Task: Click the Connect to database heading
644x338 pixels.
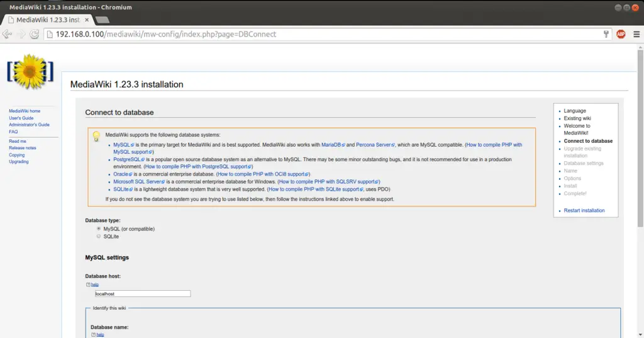Action: (x=119, y=113)
